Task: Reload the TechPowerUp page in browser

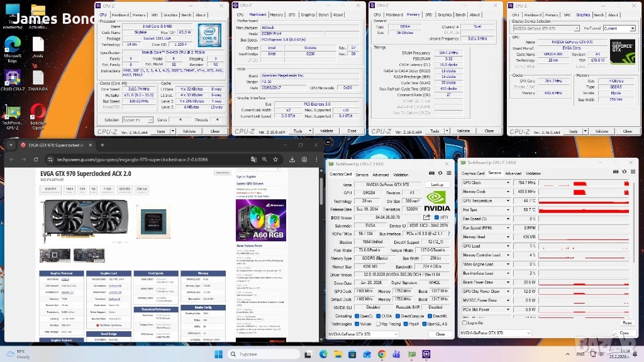Action: click(x=37, y=160)
